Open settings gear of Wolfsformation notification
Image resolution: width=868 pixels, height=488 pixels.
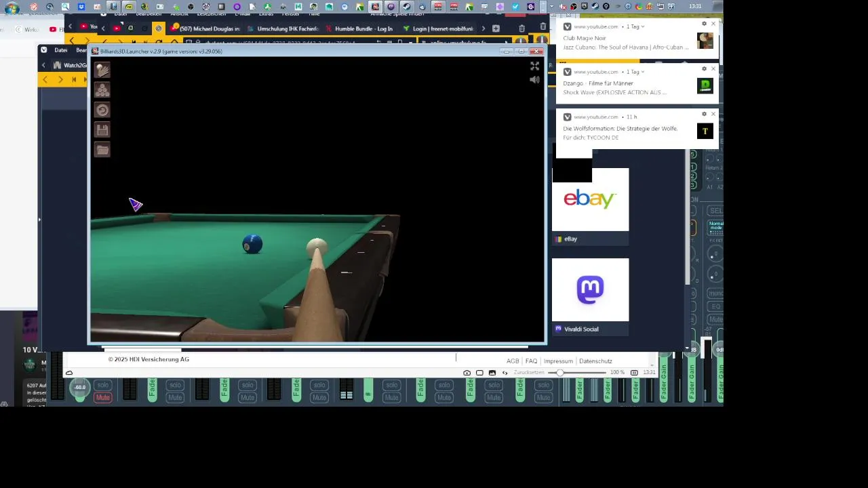704,114
